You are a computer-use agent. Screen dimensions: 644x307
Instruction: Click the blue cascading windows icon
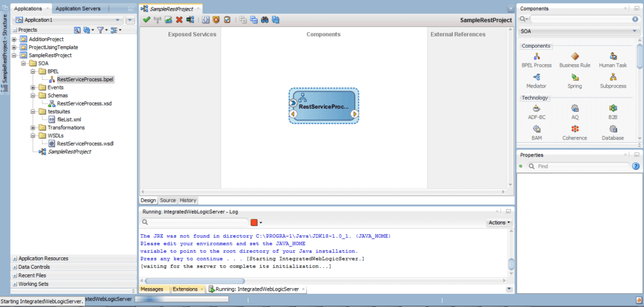click(254, 20)
